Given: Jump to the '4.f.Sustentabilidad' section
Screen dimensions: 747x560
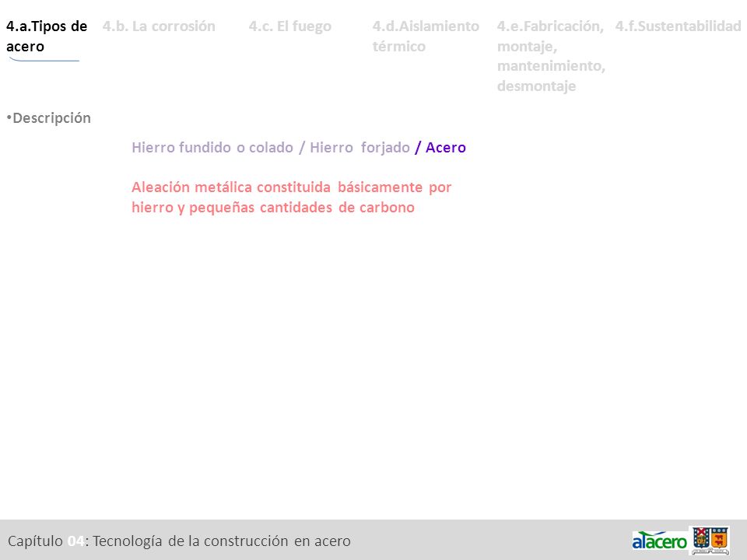Looking at the screenshot, I should [x=678, y=26].
